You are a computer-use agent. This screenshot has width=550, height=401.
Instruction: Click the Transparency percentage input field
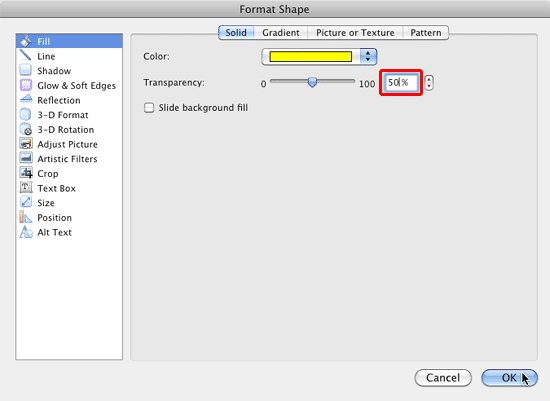pos(401,83)
